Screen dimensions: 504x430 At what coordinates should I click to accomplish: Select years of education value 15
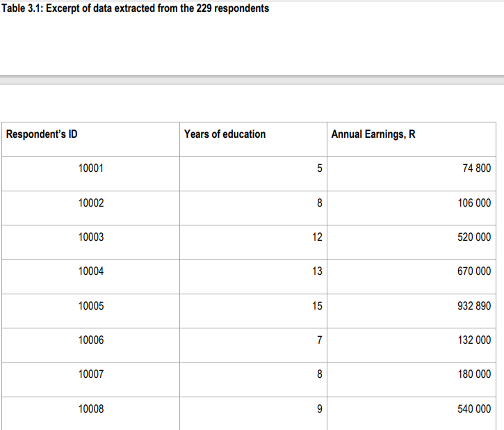pyautogui.click(x=317, y=306)
